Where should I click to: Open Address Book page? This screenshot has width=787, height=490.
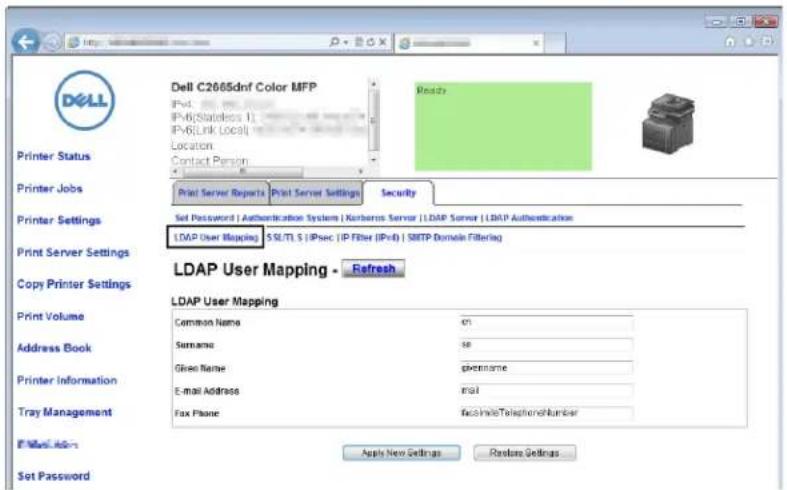coord(54,348)
